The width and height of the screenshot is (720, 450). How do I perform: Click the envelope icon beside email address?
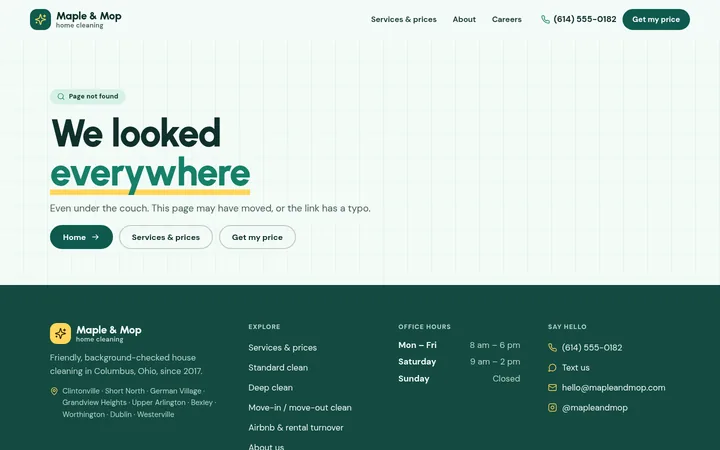[x=552, y=388]
